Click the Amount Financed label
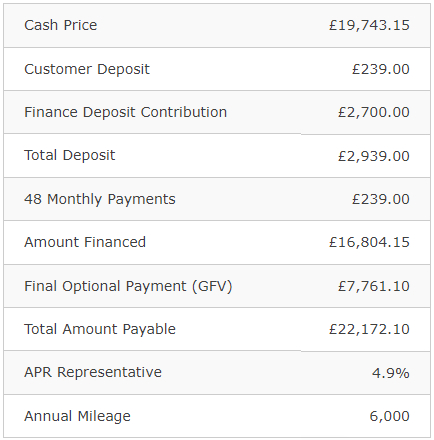434x440 pixels. (x=85, y=242)
